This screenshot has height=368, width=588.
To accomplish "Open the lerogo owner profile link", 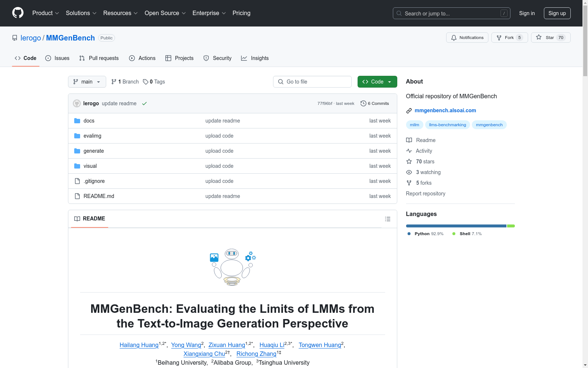I will (31, 38).
